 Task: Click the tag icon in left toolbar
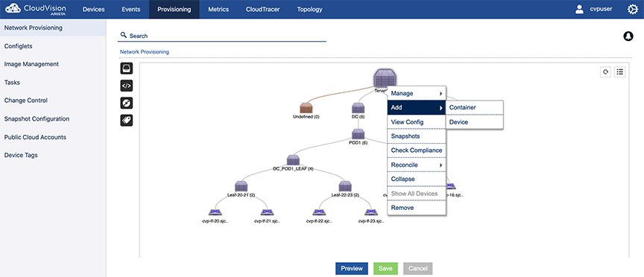pos(127,120)
